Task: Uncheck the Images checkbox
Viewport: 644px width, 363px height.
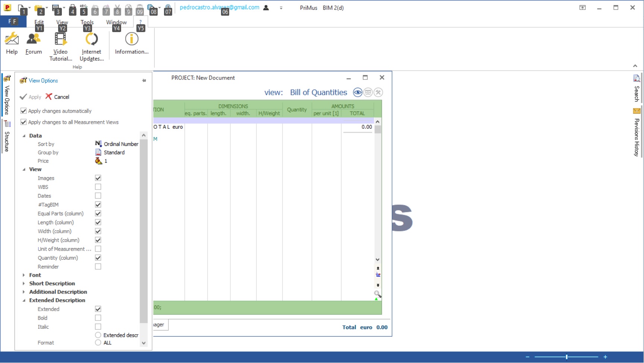Action: click(98, 178)
